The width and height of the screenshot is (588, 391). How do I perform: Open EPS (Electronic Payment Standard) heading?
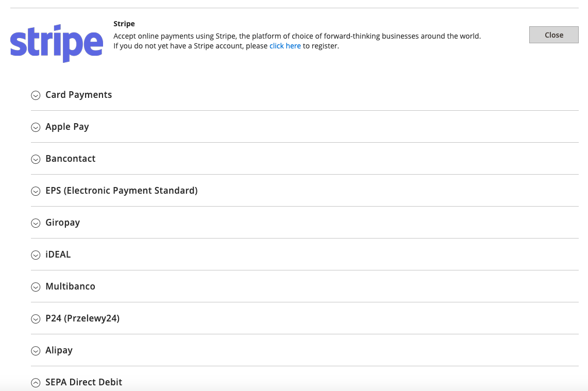(122, 191)
